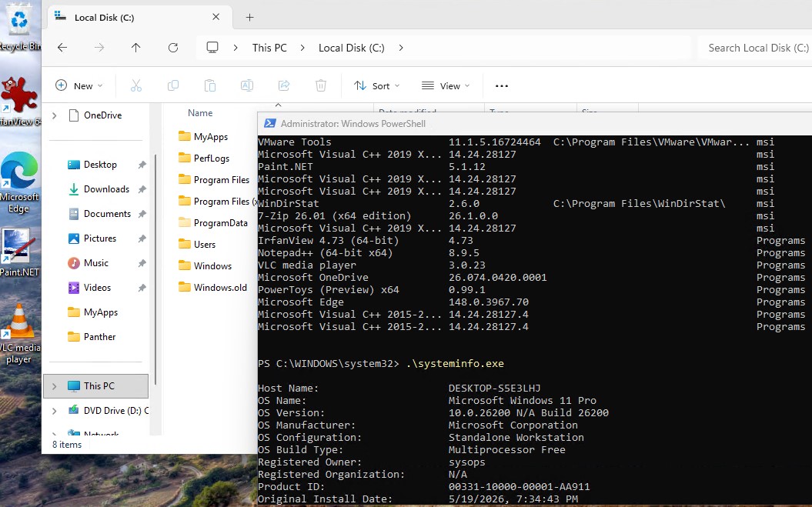Expand the DVD Drive (D:) tree node
The image size is (812, 507).
point(55,411)
